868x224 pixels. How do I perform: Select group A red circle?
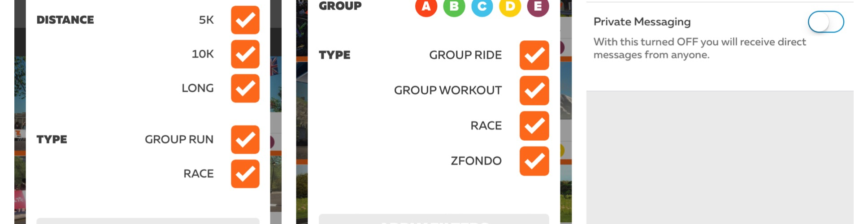pos(426,7)
